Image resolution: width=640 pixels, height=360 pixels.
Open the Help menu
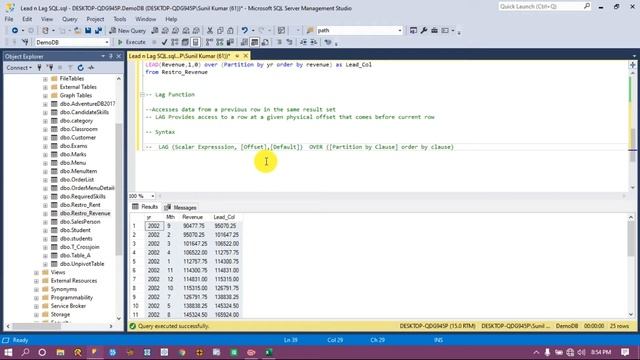click(171, 19)
